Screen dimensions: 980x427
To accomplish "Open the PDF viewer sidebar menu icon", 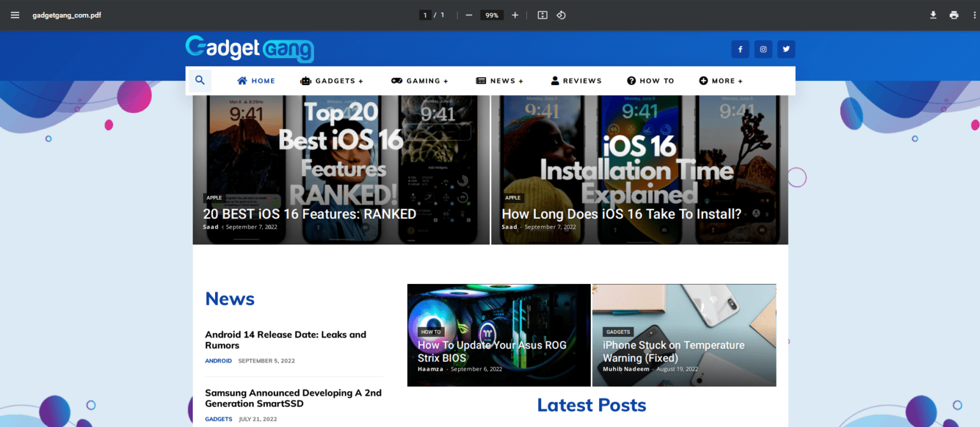I will pyautogui.click(x=15, y=15).
